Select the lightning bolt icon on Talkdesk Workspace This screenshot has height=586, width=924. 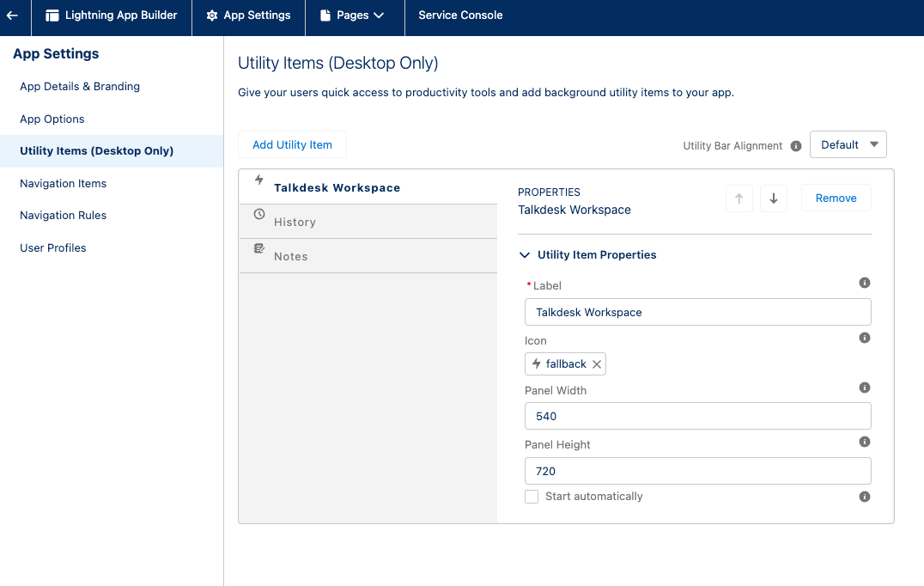[258, 180]
